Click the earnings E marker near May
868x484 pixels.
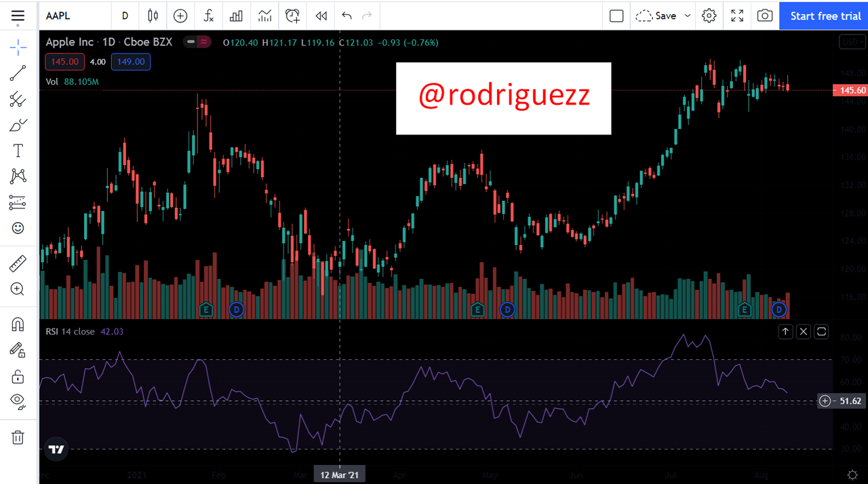477,310
